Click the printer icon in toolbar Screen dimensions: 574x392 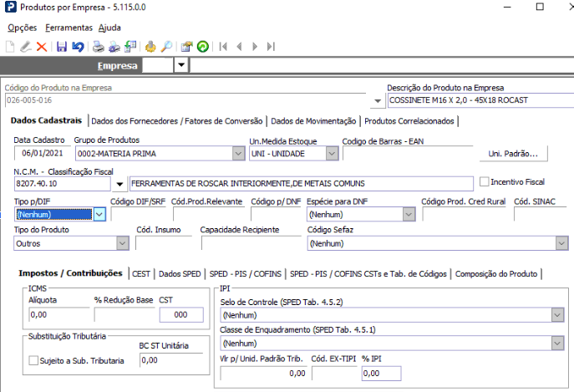99,47
